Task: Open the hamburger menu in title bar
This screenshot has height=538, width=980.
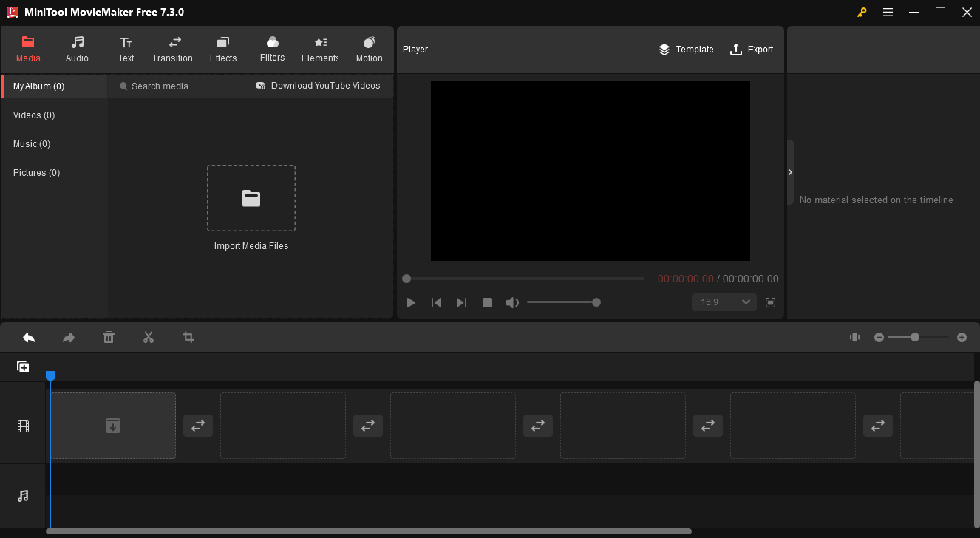Action: point(888,12)
